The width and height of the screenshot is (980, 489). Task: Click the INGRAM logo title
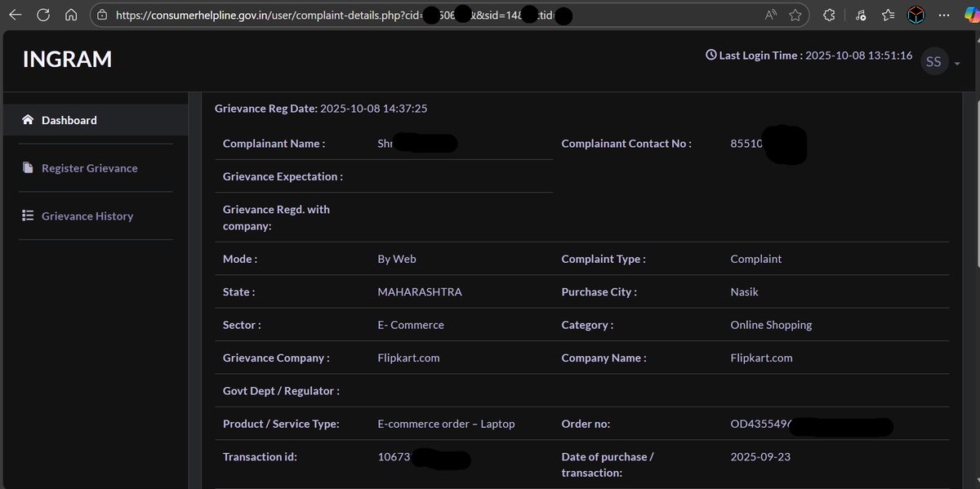[68, 60]
